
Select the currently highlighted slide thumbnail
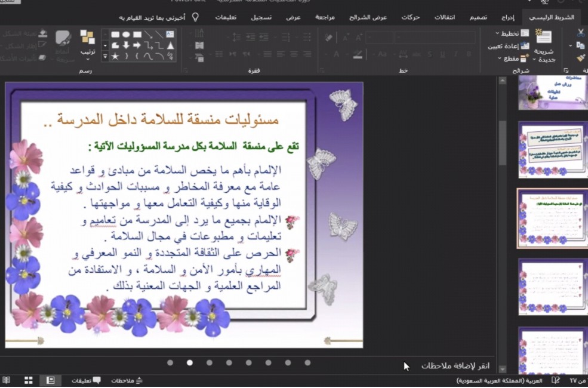pyautogui.click(x=553, y=218)
